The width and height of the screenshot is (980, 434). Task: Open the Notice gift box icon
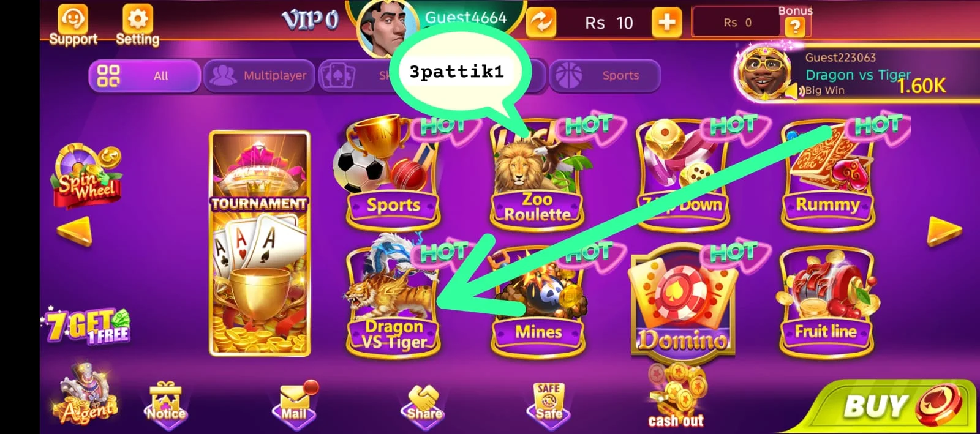coord(166,404)
